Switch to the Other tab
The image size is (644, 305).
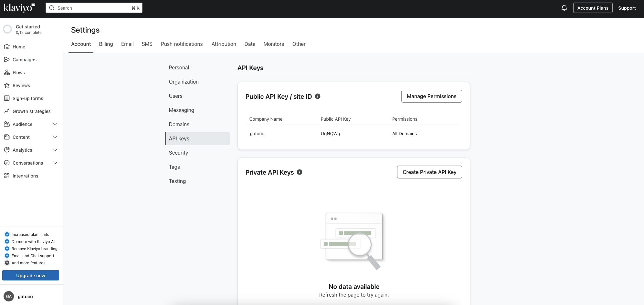299,44
